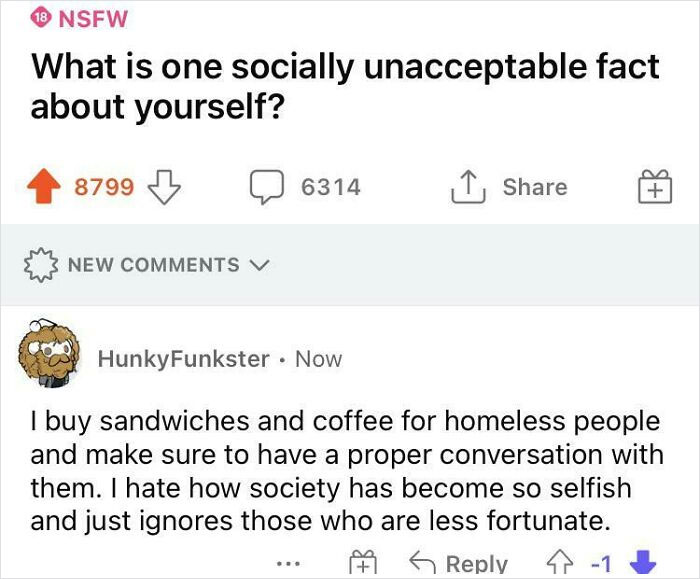Expand sort options using the chevron
Image resolution: width=700 pixels, height=579 pixels.
[x=260, y=265]
